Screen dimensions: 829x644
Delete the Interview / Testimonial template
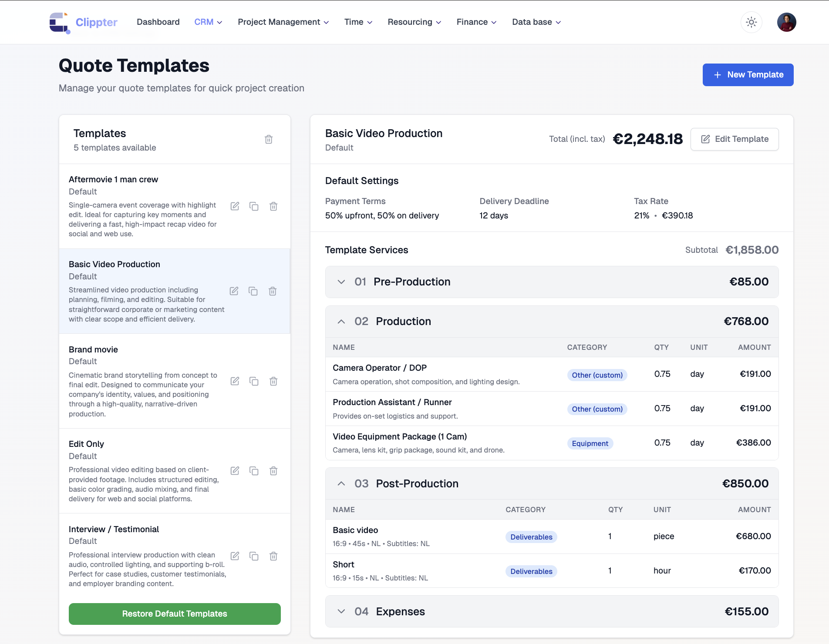pyautogui.click(x=273, y=556)
